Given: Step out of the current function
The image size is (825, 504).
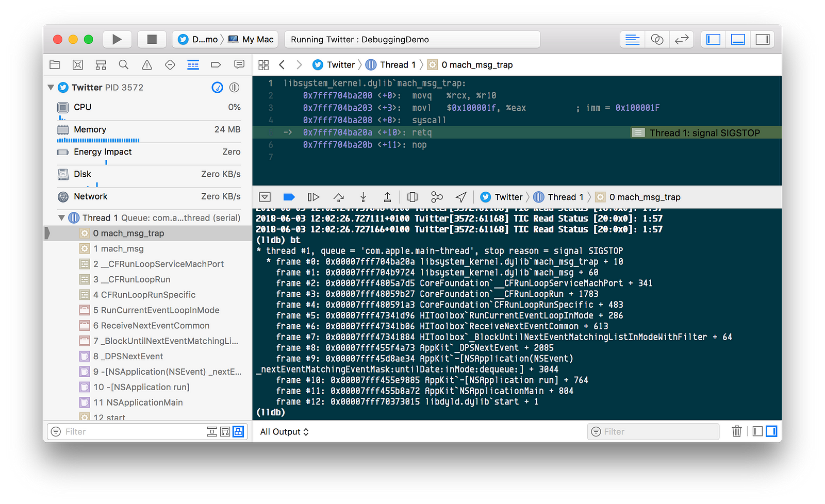Looking at the screenshot, I should (387, 197).
